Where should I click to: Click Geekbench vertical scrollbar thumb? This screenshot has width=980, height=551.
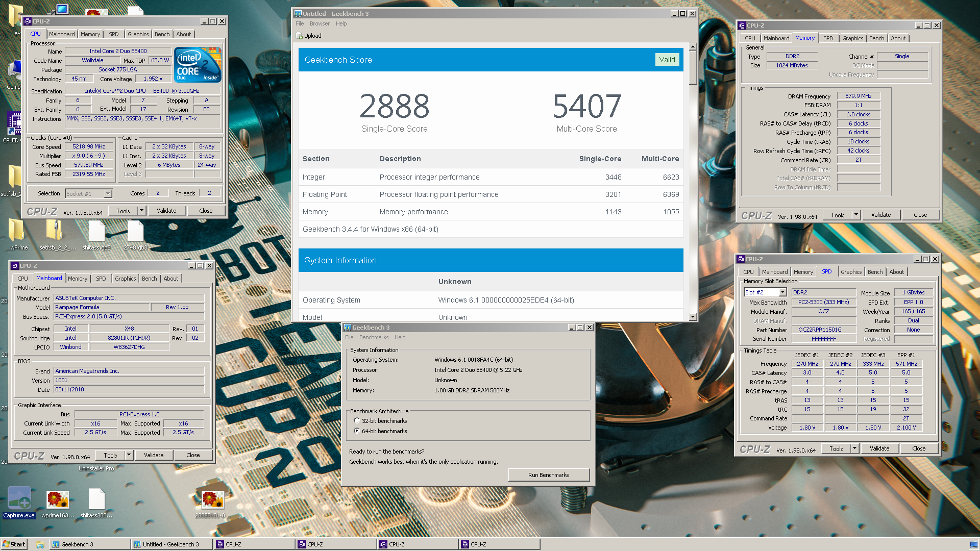[693, 67]
